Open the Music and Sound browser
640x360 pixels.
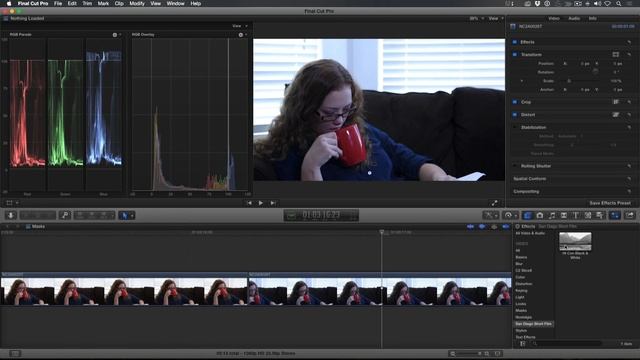552,215
